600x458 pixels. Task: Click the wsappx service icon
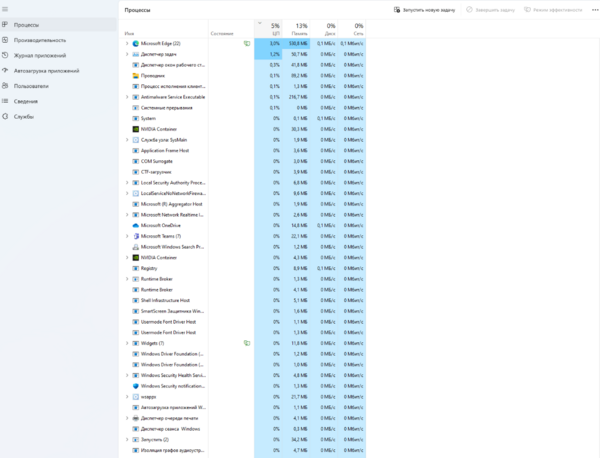click(x=135, y=397)
